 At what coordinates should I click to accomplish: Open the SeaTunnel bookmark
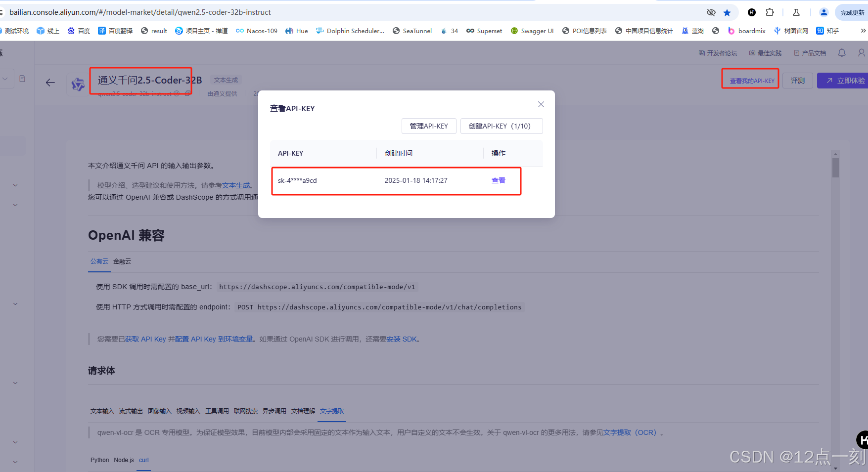coord(412,31)
